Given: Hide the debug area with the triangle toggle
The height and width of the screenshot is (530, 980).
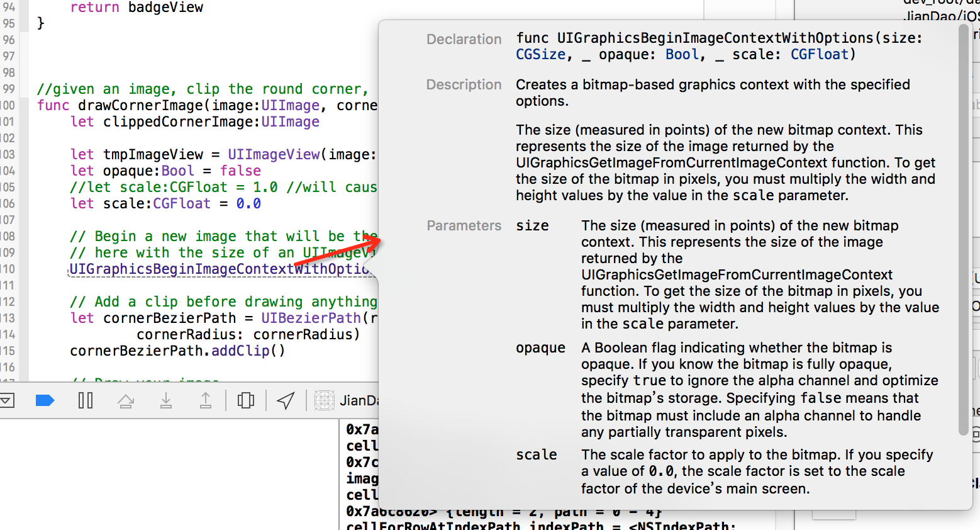Looking at the screenshot, I should [6, 400].
